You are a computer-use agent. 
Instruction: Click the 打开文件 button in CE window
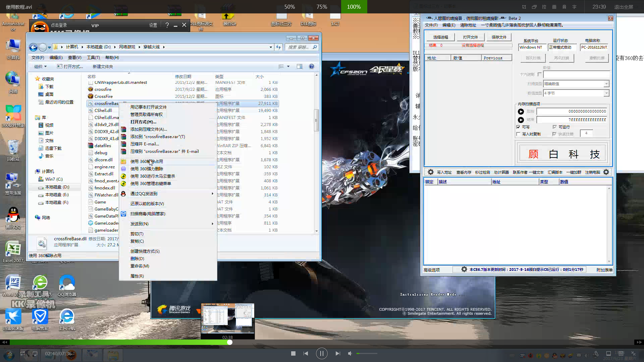470,37
